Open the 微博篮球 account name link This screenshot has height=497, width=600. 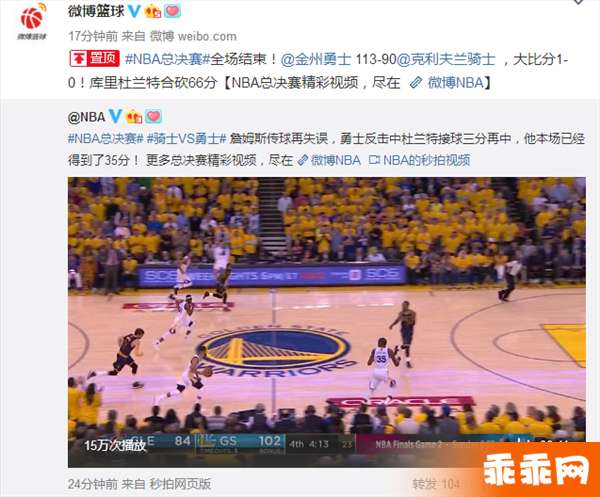[x=96, y=11]
